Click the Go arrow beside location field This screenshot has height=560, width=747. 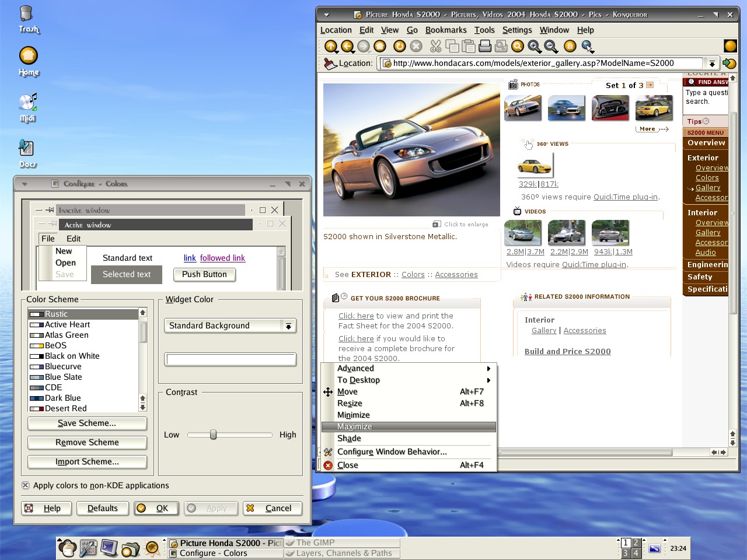click(729, 63)
